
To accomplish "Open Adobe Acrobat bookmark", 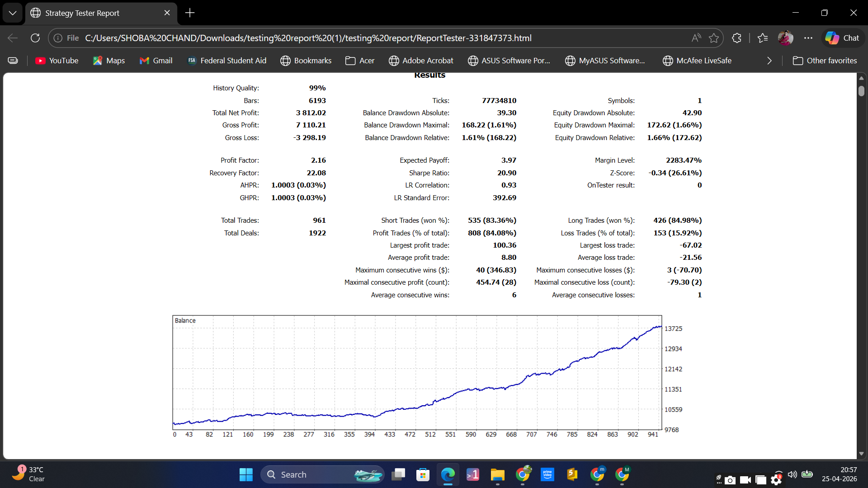I will coord(421,61).
